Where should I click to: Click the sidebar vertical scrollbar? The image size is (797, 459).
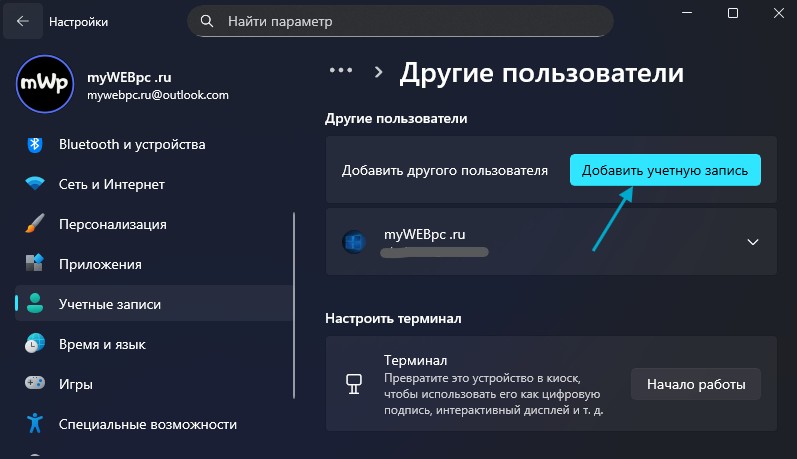(294, 305)
